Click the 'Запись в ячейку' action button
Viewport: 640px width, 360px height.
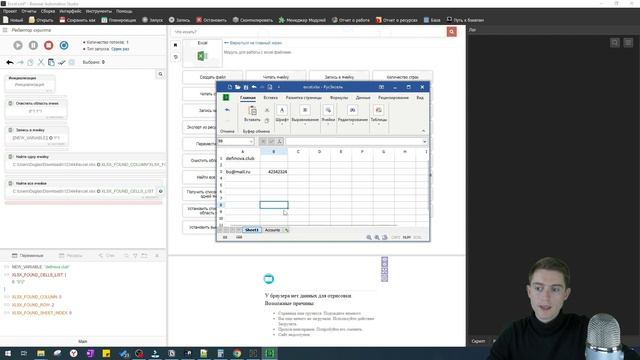(339, 77)
